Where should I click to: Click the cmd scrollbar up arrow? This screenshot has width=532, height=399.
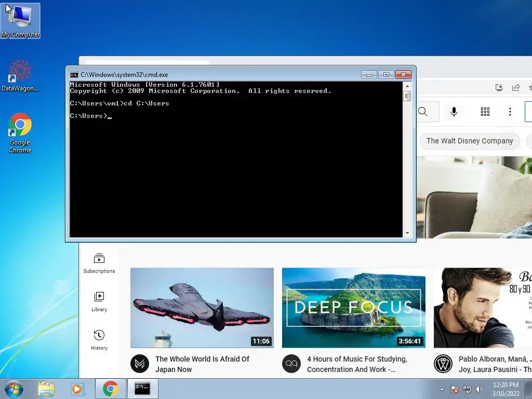point(407,86)
